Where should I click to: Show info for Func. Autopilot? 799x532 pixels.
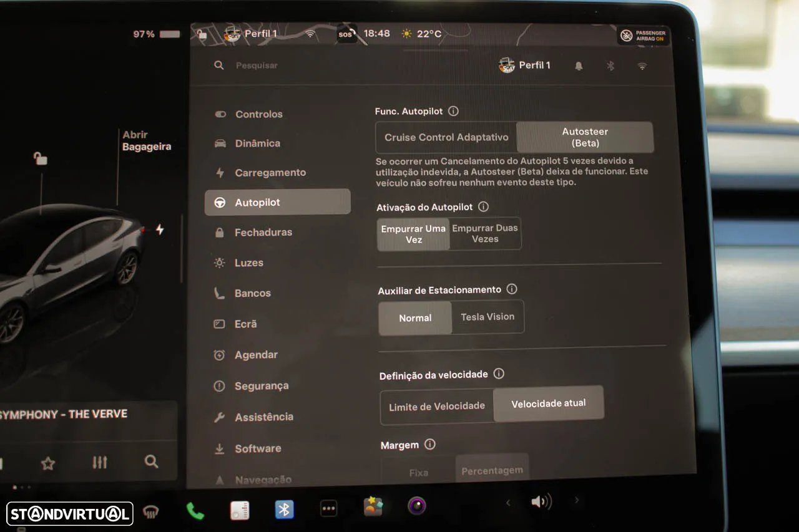click(454, 111)
